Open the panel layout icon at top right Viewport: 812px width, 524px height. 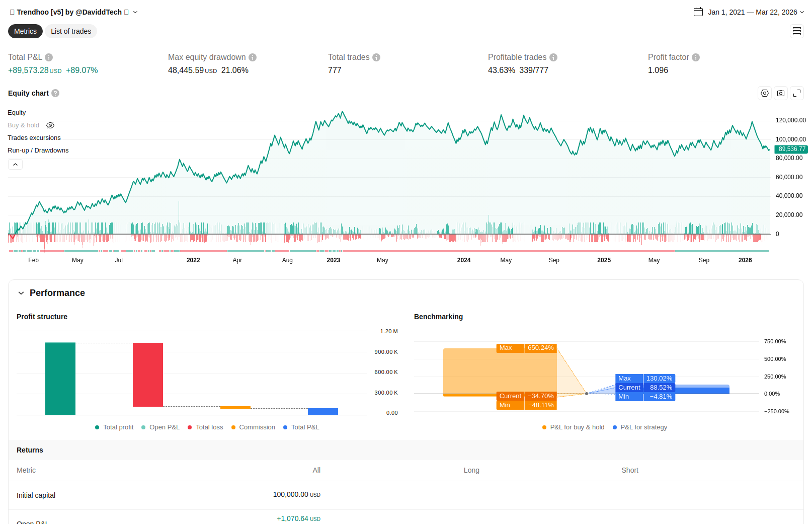[797, 31]
